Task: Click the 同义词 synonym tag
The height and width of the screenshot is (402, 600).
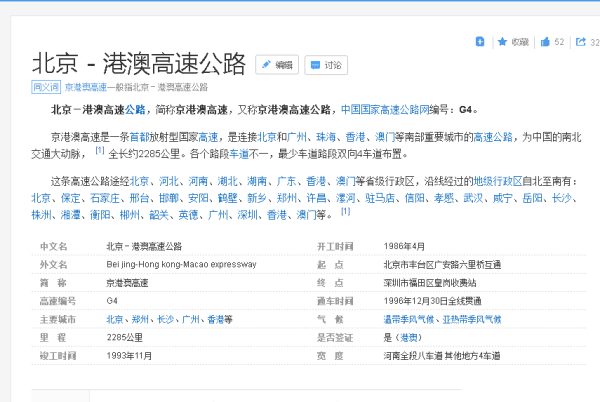Action: click(45, 87)
